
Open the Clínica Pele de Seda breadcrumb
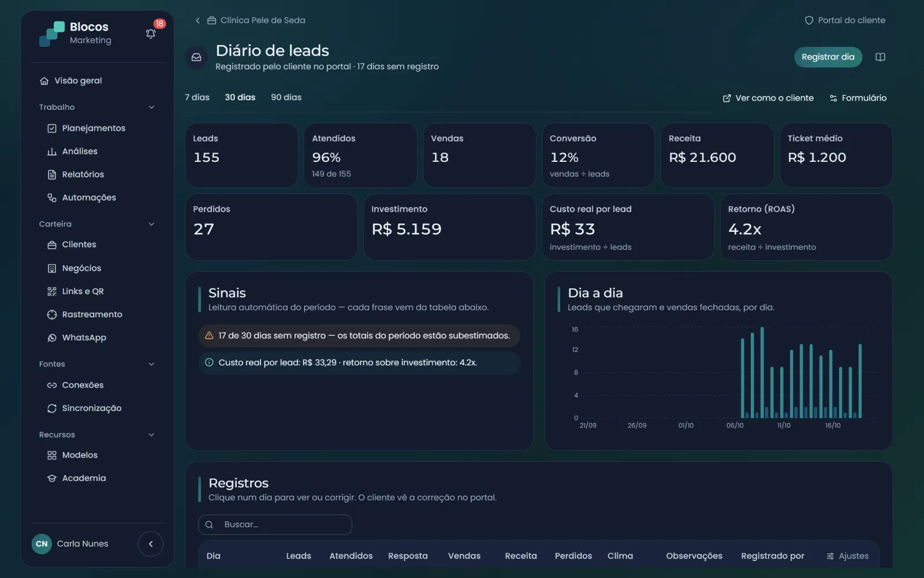[x=256, y=20]
